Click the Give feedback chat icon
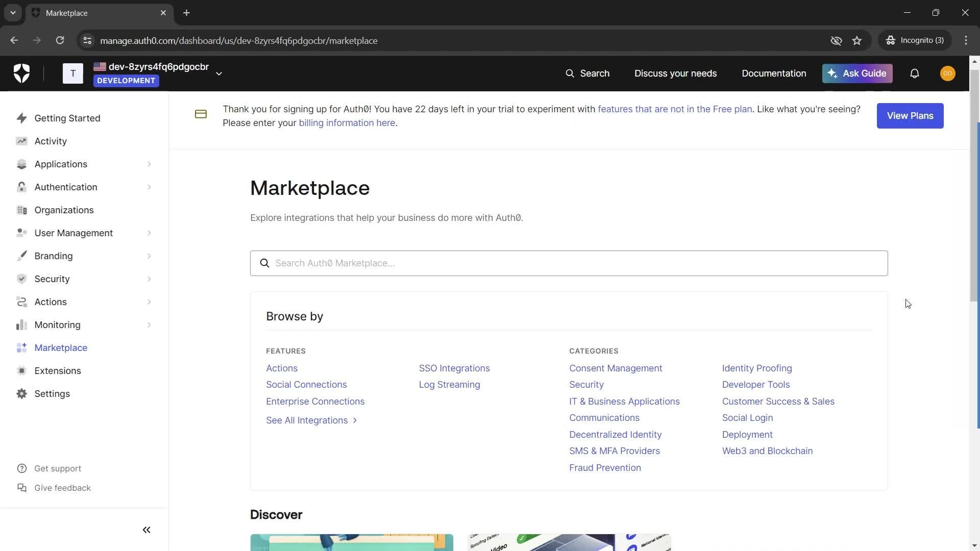The width and height of the screenshot is (980, 551). [x=21, y=488]
